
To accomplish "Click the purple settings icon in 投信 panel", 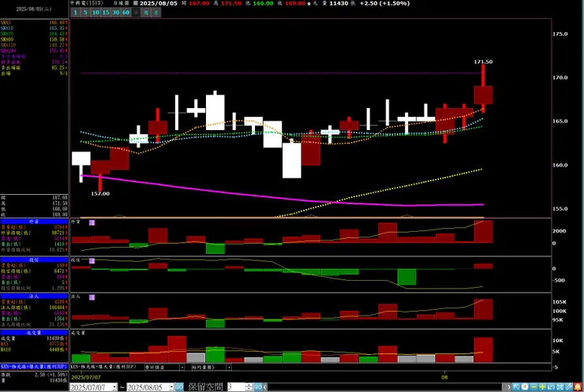I will (92, 260).
